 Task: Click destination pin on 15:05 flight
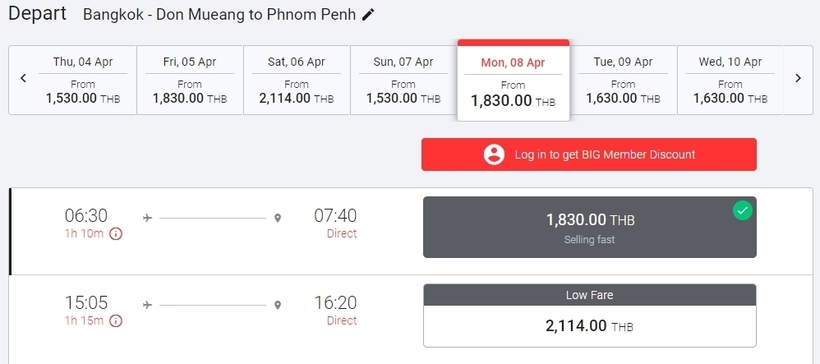coord(278,305)
